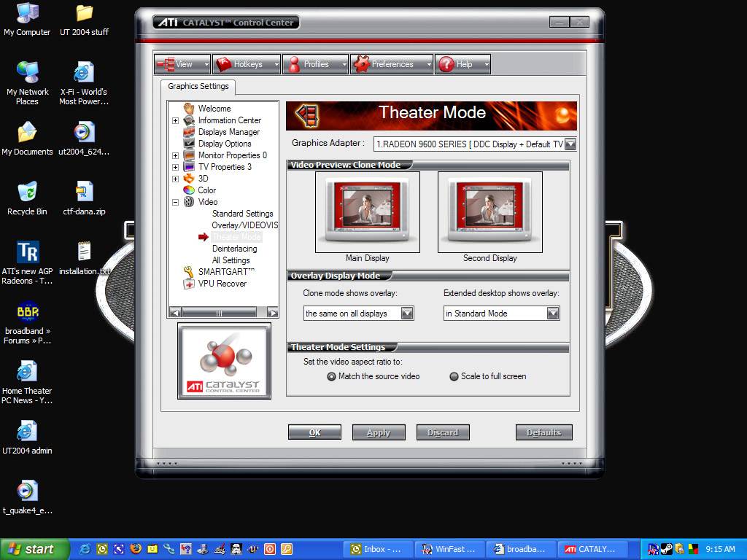Expand the Information Center node
The height and width of the screenshot is (560, 747).
(x=175, y=120)
